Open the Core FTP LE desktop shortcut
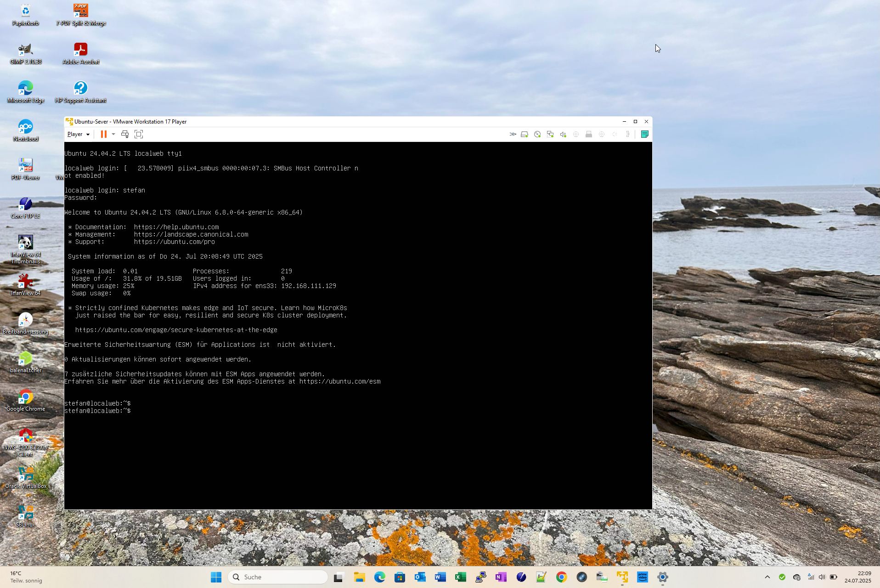This screenshot has height=588, width=880. point(26,206)
